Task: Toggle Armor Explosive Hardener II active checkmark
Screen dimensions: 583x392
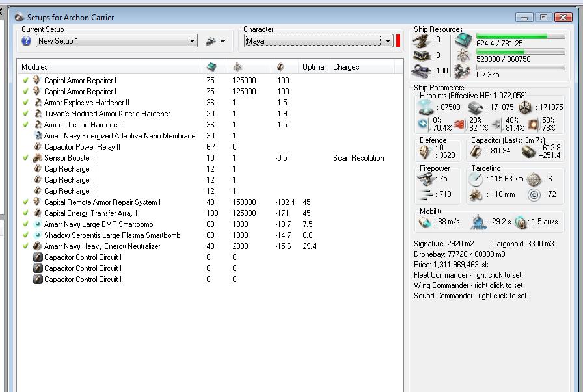Action: point(25,103)
